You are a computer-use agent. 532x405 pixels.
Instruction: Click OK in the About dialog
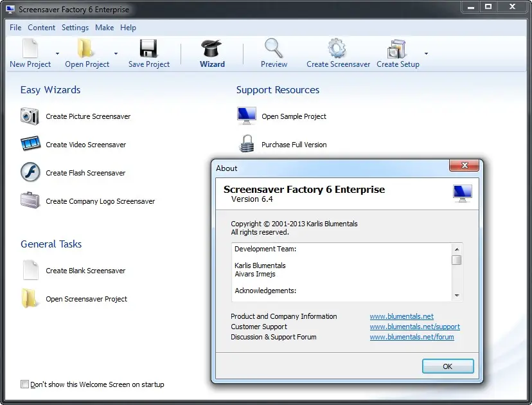448,366
